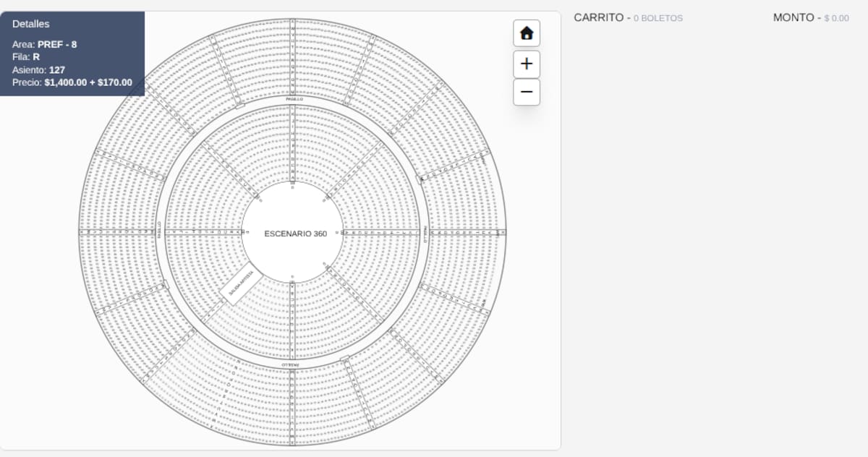The height and width of the screenshot is (457, 868).
Task: Zoom in with the plus button
Action: (x=527, y=64)
